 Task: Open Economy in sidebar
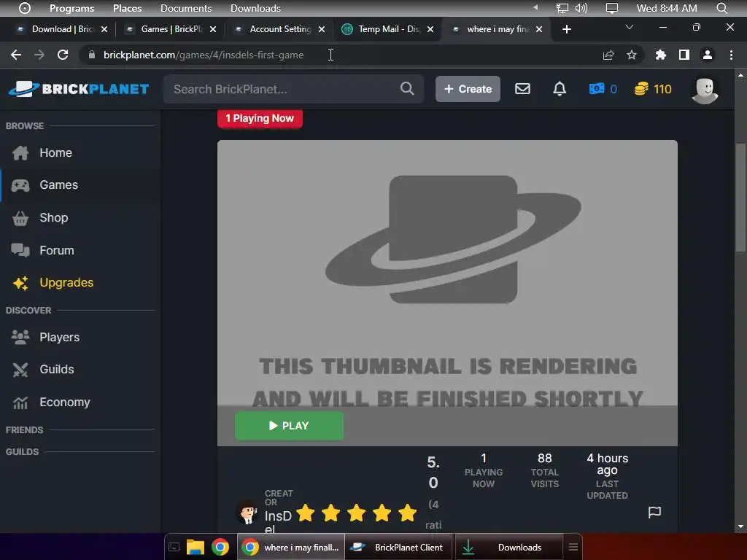[x=80, y=402]
